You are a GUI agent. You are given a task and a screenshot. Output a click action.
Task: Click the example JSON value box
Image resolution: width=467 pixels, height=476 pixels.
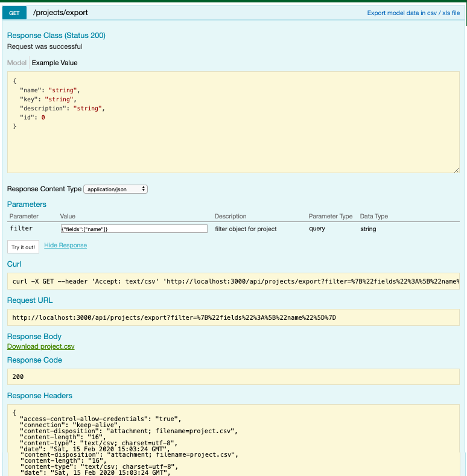pyautogui.click(x=233, y=122)
